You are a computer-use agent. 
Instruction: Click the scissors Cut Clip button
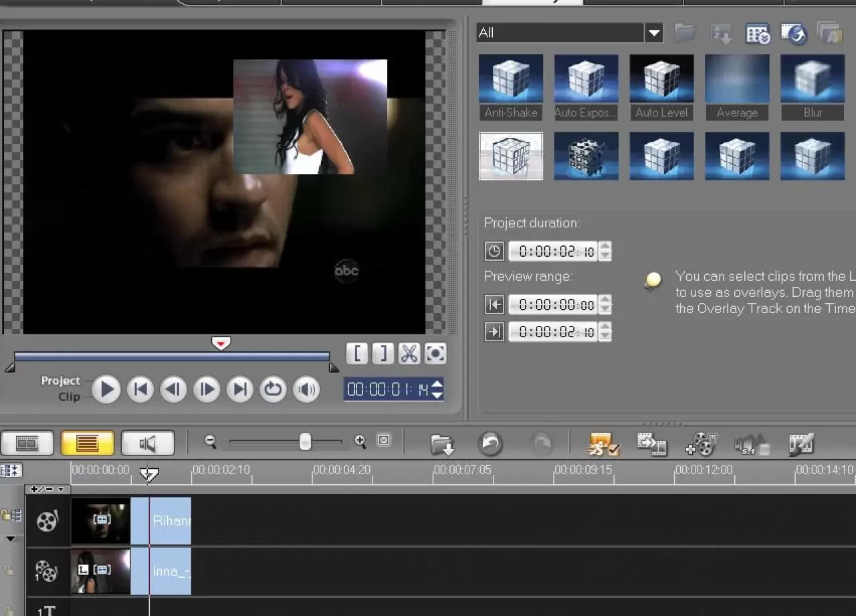[x=409, y=354]
